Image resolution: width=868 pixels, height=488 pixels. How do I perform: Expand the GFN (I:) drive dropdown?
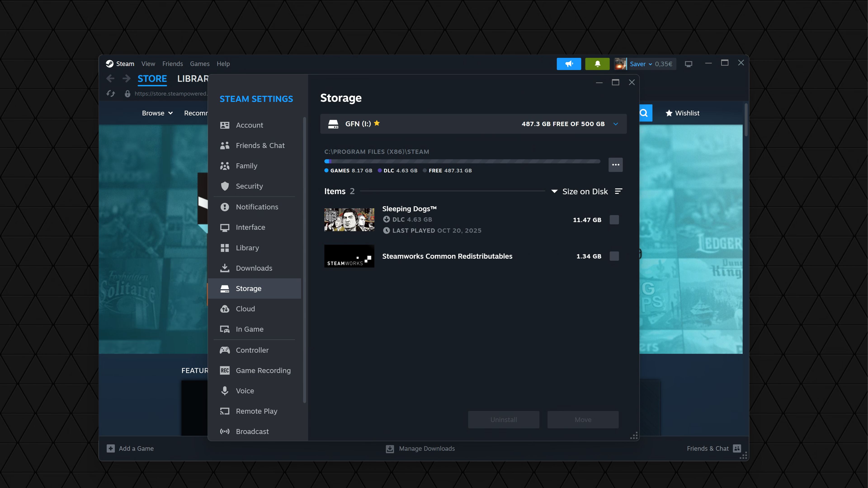click(615, 124)
